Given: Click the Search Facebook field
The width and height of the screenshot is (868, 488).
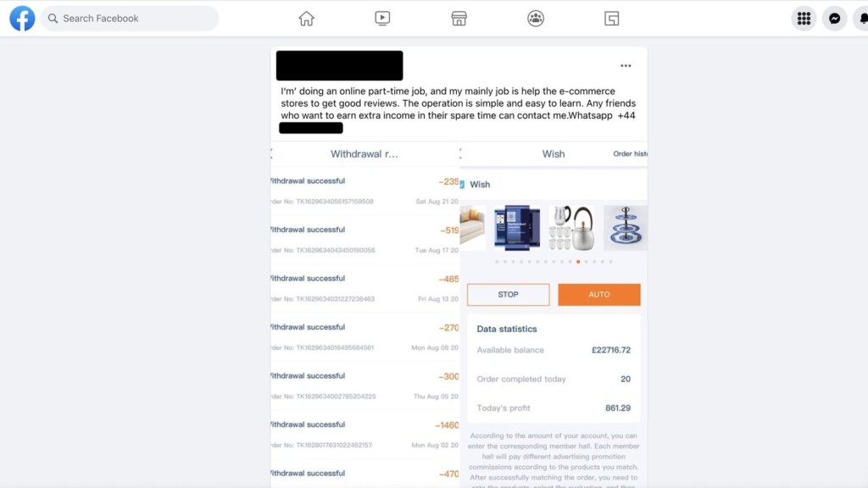Looking at the screenshot, I should [x=130, y=19].
